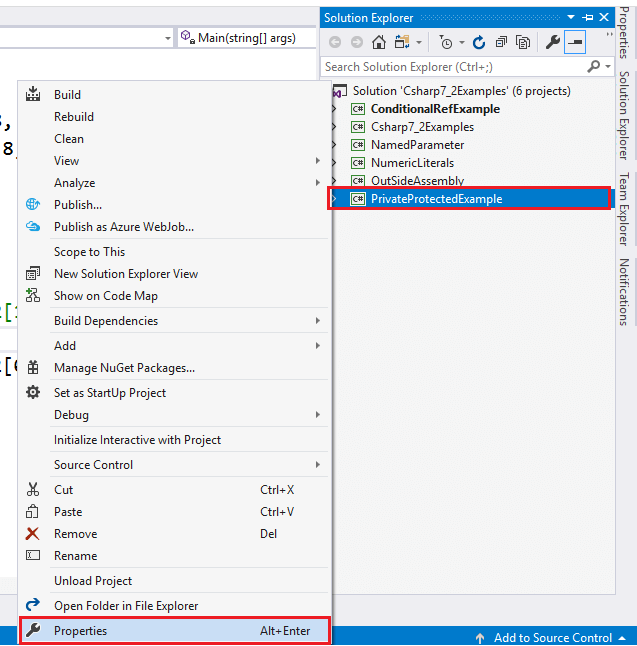Viewport: 637px width, 646px height.
Task: Expand the PrivateProtectedExample project node
Action: pos(334,199)
